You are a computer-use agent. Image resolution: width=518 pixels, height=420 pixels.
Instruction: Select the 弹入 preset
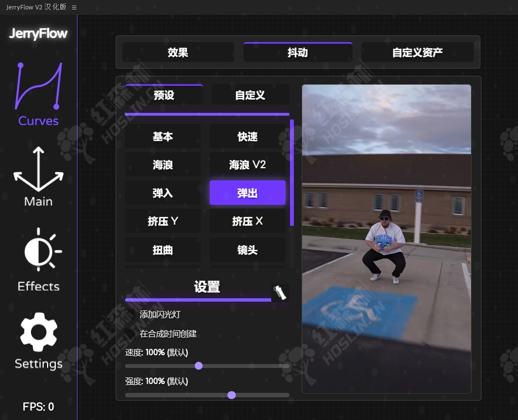tap(163, 193)
